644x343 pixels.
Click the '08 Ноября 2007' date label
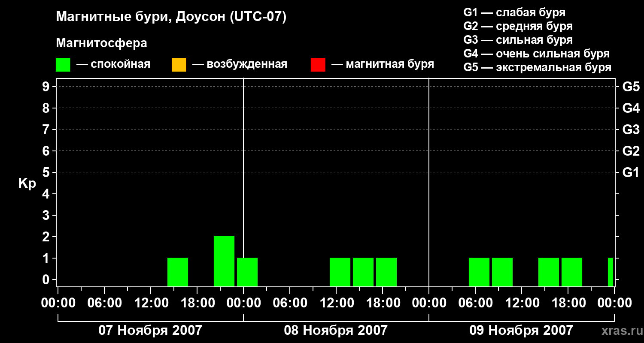coord(336,330)
